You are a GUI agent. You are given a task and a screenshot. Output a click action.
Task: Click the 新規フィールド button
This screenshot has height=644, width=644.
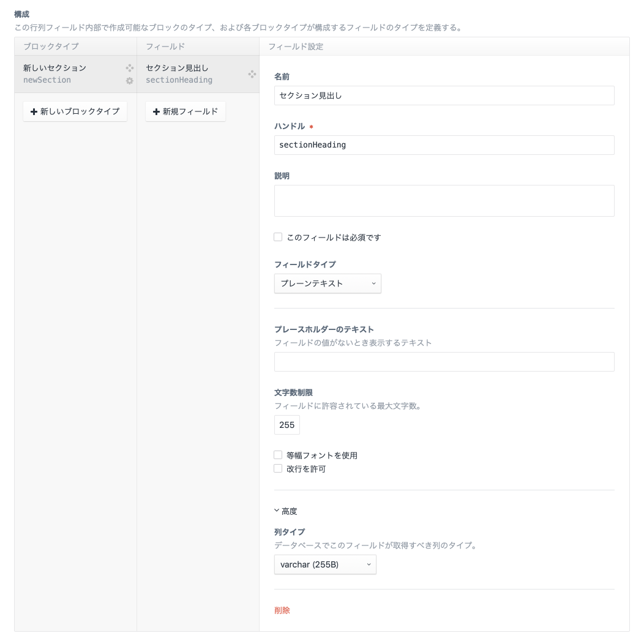coord(185,111)
